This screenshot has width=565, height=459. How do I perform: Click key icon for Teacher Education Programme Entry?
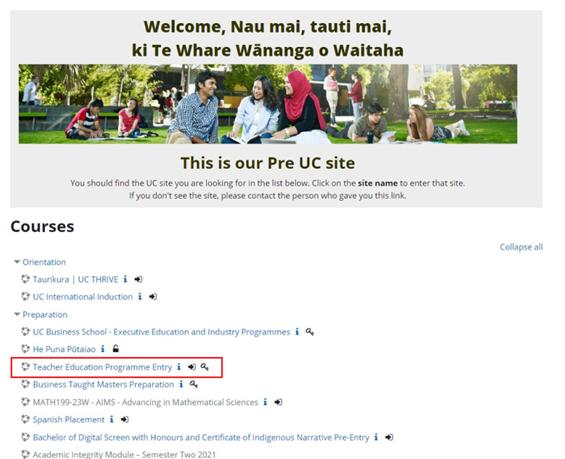(x=205, y=367)
